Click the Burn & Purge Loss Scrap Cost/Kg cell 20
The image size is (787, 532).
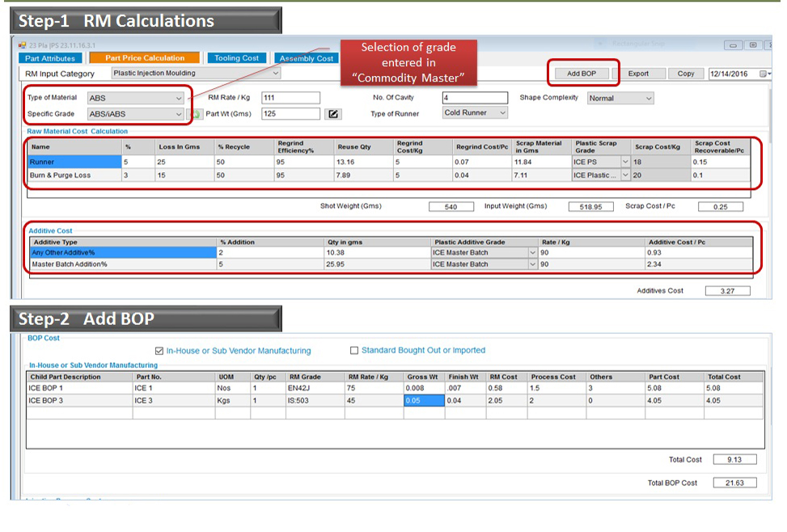(661, 175)
